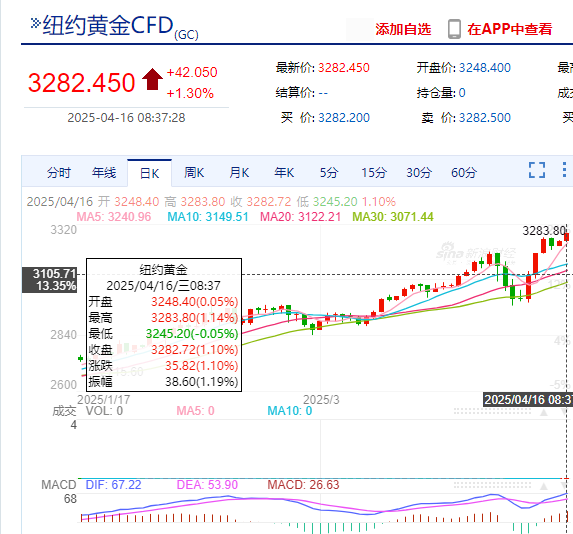The height and width of the screenshot is (534, 573).
Task: Open 在APP中查看 link
Action: [510, 29]
